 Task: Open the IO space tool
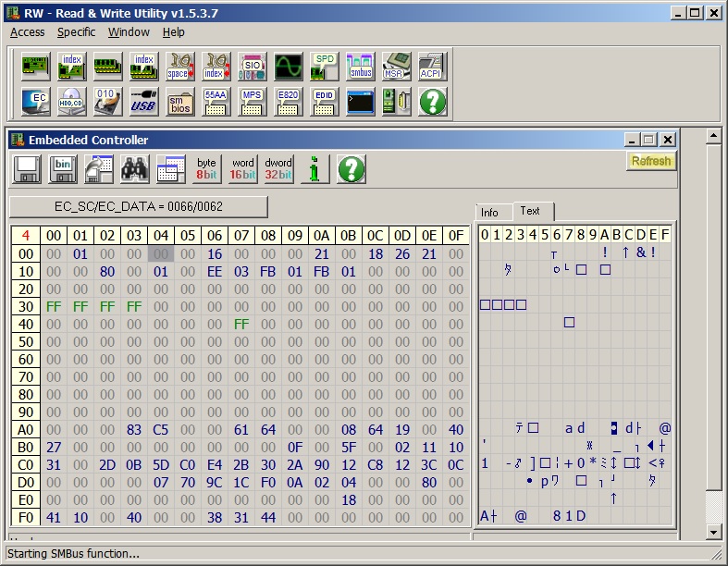180,66
